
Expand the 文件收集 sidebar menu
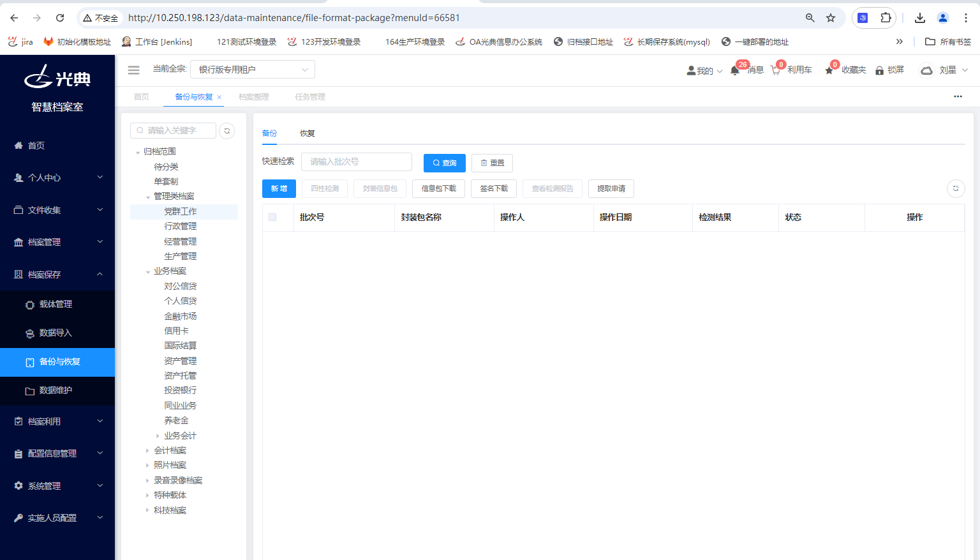click(57, 210)
